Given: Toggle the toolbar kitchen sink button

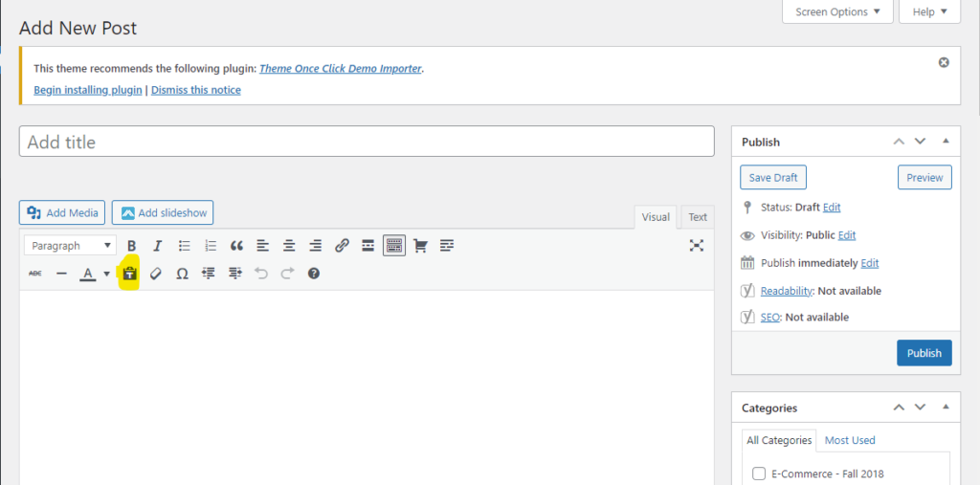Looking at the screenshot, I should (x=394, y=246).
